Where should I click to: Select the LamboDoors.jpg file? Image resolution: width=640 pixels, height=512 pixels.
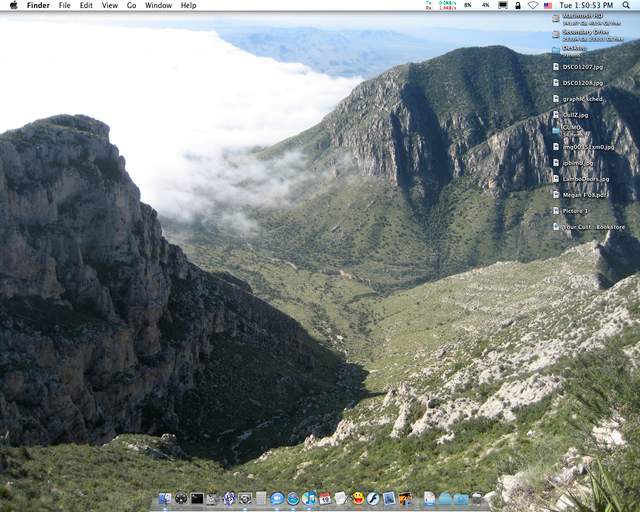pos(581,179)
